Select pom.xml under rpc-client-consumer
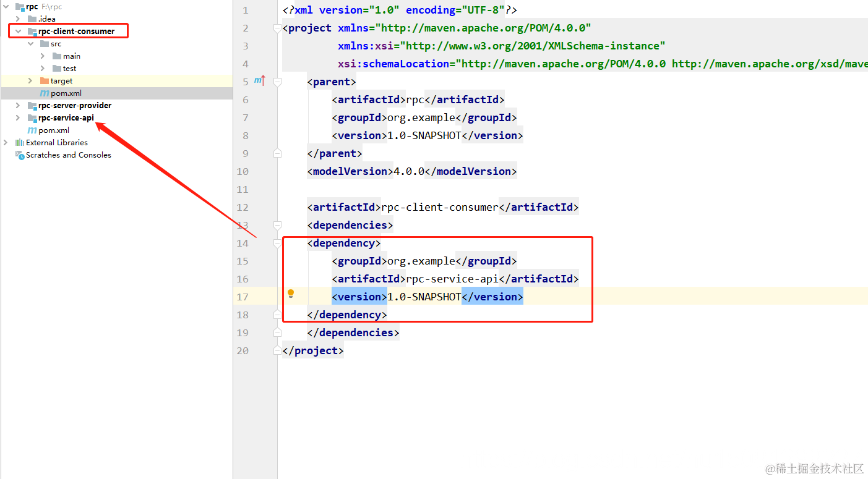Screen dimensions: 868x479 coord(66,93)
